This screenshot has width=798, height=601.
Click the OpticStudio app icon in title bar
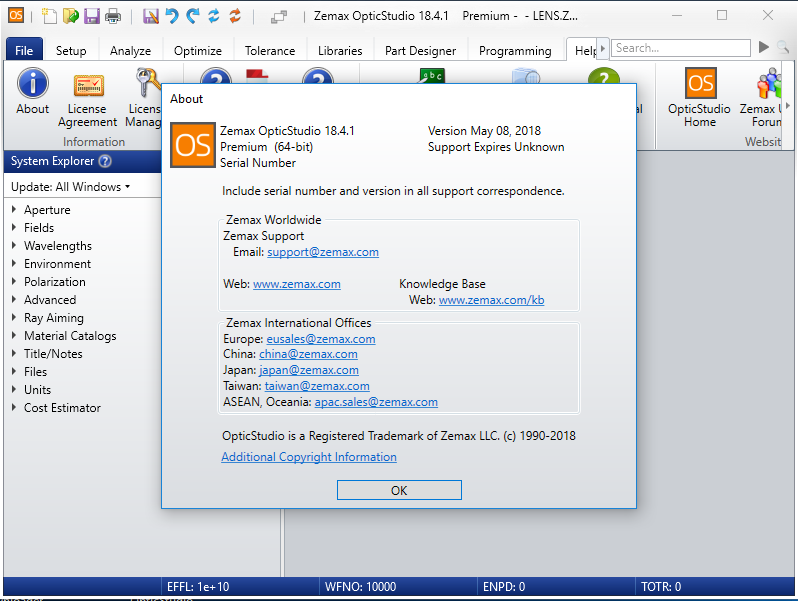pos(16,15)
